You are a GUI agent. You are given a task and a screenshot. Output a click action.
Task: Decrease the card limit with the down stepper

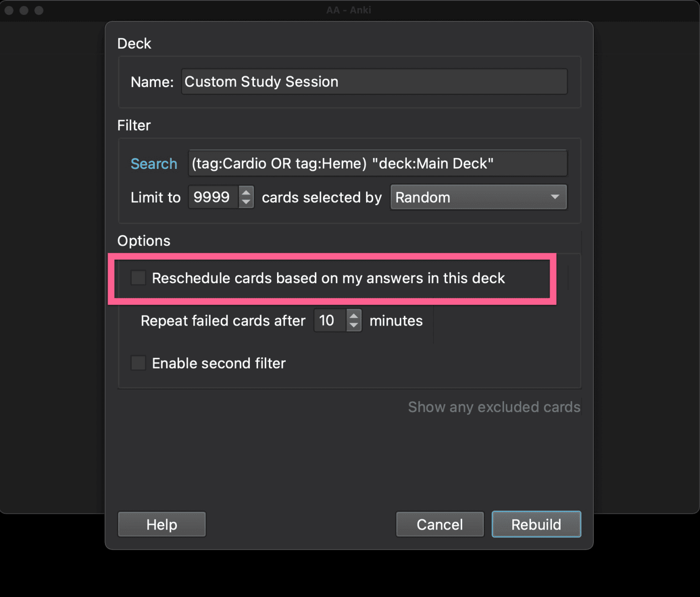pos(246,203)
